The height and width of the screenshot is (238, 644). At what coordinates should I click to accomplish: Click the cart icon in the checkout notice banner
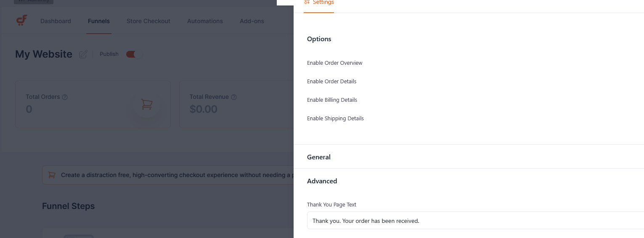(x=52, y=175)
